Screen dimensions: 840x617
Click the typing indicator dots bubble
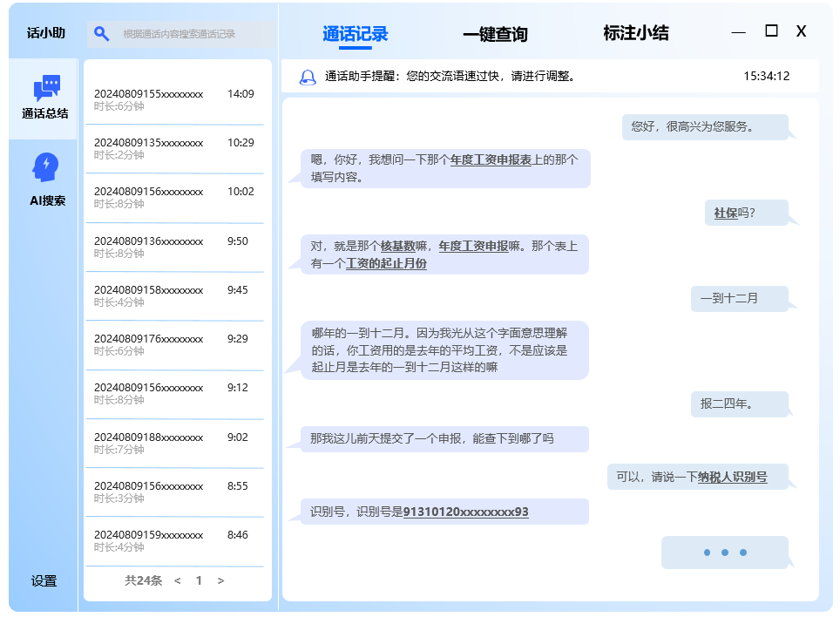point(724,553)
